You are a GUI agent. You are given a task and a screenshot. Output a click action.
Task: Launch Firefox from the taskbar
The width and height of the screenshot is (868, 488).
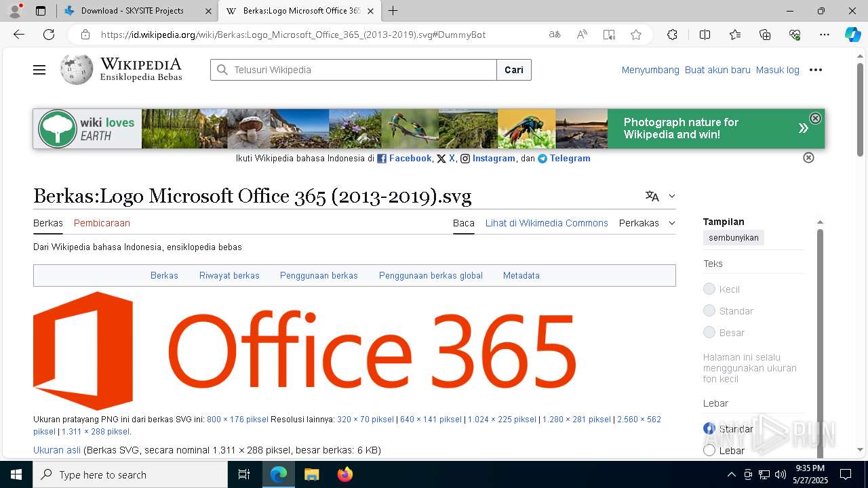(345, 474)
